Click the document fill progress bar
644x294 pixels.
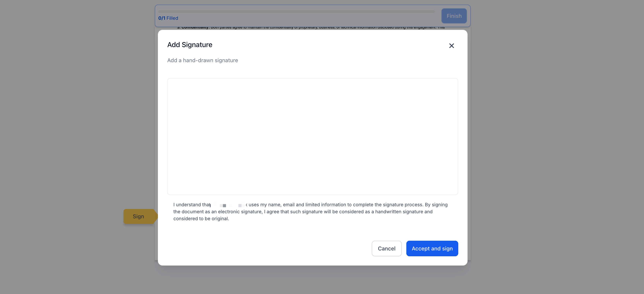click(296, 11)
